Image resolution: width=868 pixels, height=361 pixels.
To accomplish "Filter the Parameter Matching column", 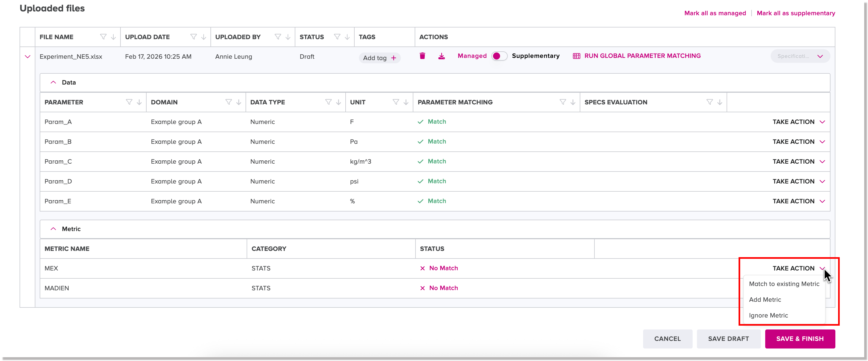I will pos(563,102).
